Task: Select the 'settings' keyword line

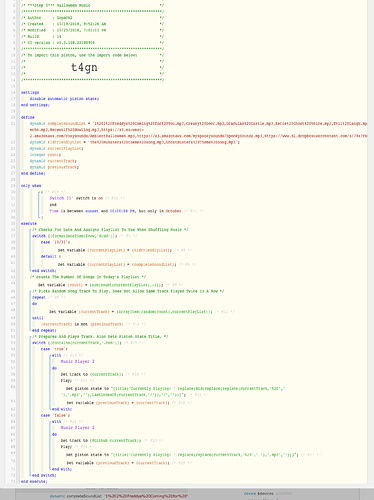Action: tap(30, 92)
